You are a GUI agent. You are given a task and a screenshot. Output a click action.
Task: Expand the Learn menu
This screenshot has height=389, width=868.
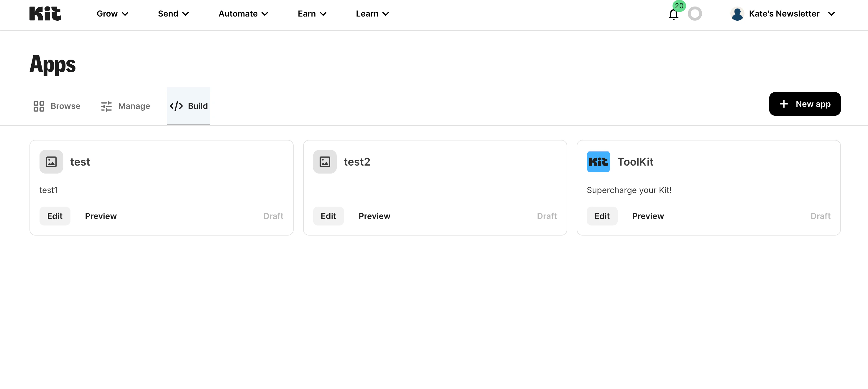tap(372, 14)
